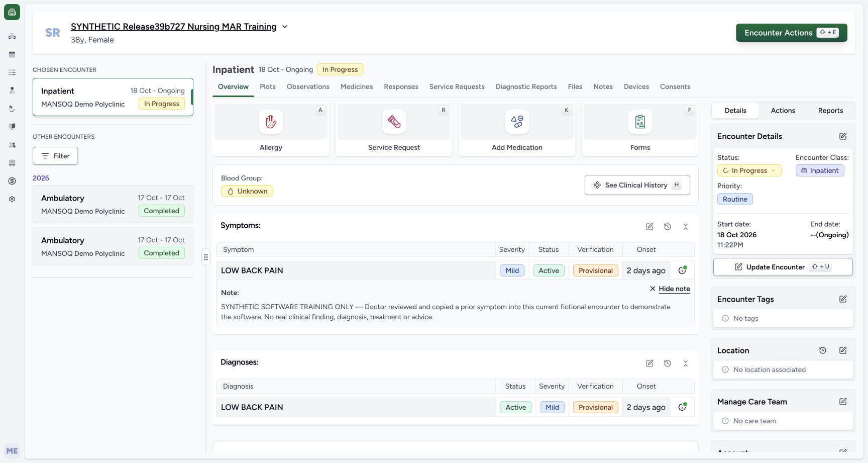Image resolution: width=868 pixels, height=463 pixels.
Task: Click the green hospital logo icon
Action: pos(12,12)
